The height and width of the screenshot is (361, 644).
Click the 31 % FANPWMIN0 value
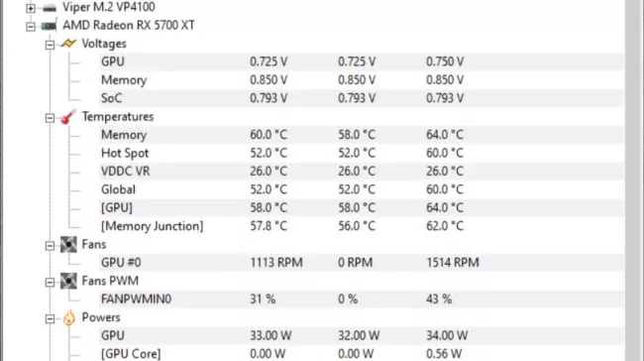coord(263,299)
